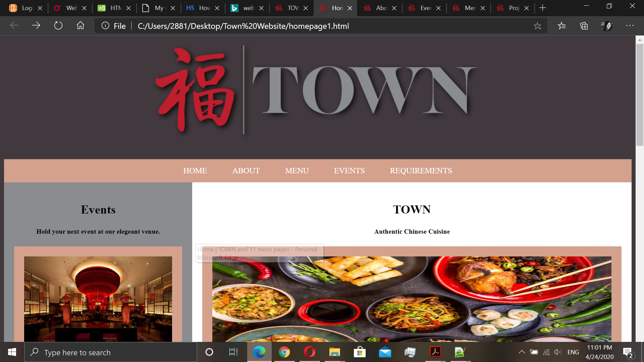The image size is (644, 362).
Task: Click the Chinese food banner photo
Action: [x=412, y=299]
